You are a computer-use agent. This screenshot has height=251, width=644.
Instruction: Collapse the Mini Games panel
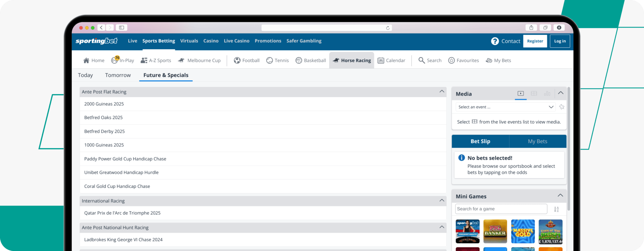[560, 195]
